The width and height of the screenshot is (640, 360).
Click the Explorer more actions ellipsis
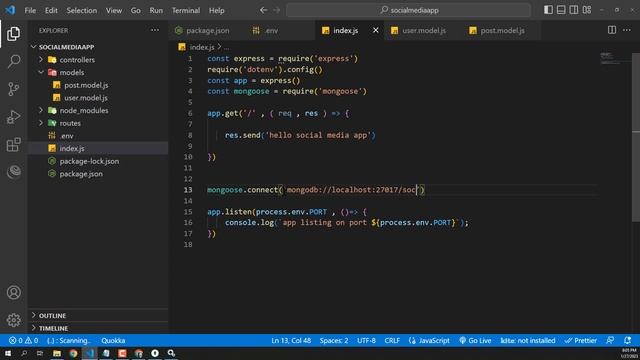click(x=155, y=30)
